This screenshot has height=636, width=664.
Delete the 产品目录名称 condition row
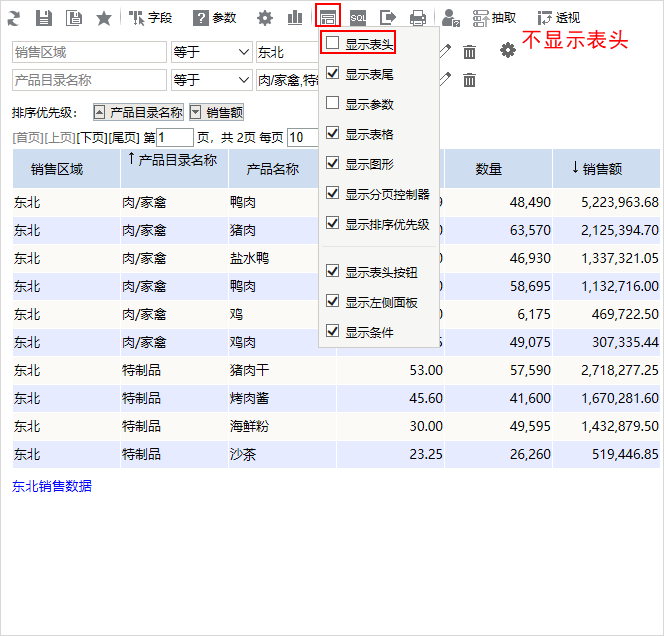tap(469, 80)
